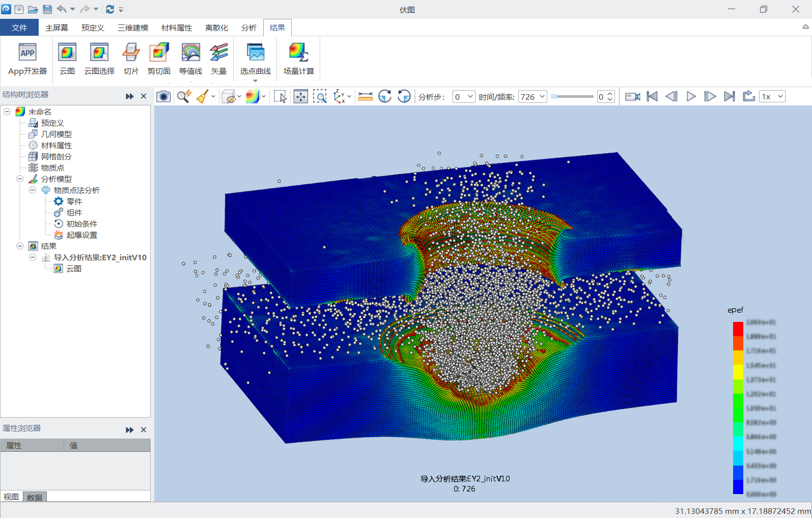Image resolution: width=812 pixels, height=518 pixels.
Task: Launch the App开发器 tool
Action: pos(27,59)
